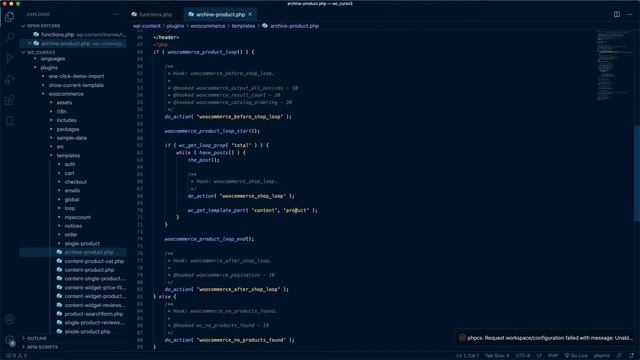This screenshot has width=640, height=360.
Task: Click split editor right icon
Action: 617,14
